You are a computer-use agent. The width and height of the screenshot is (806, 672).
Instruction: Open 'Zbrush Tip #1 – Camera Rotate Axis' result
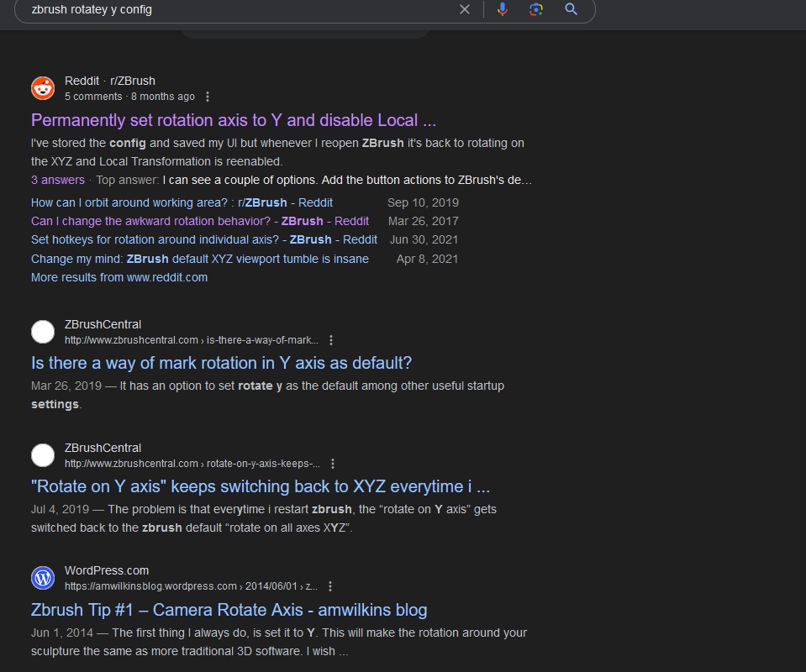click(x=229, y=610)
